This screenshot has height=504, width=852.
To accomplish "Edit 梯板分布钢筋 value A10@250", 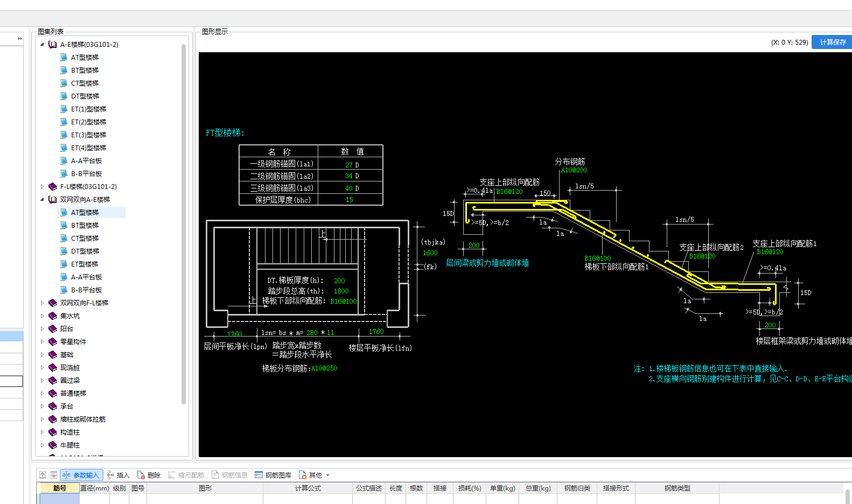I will [324, 368].
